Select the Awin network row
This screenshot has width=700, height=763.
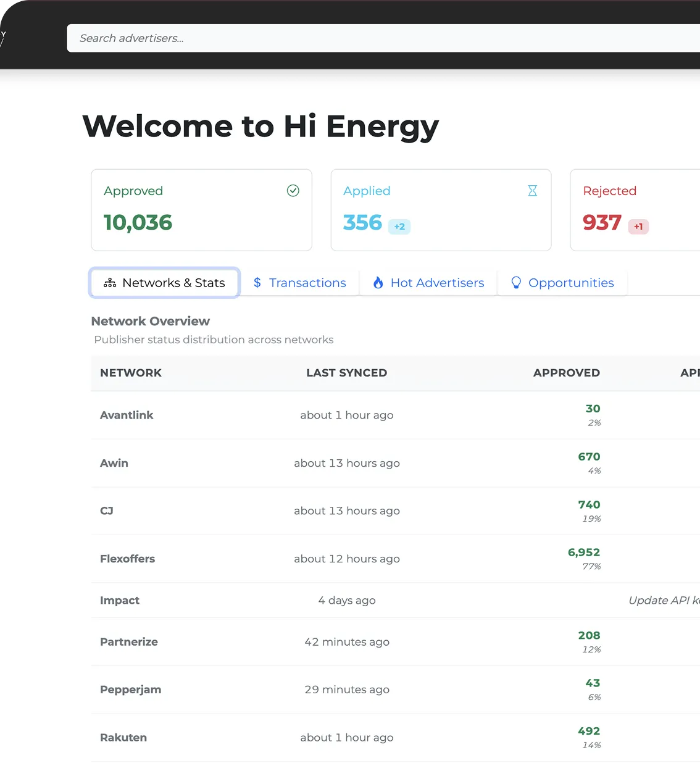[x=396, y=463]
